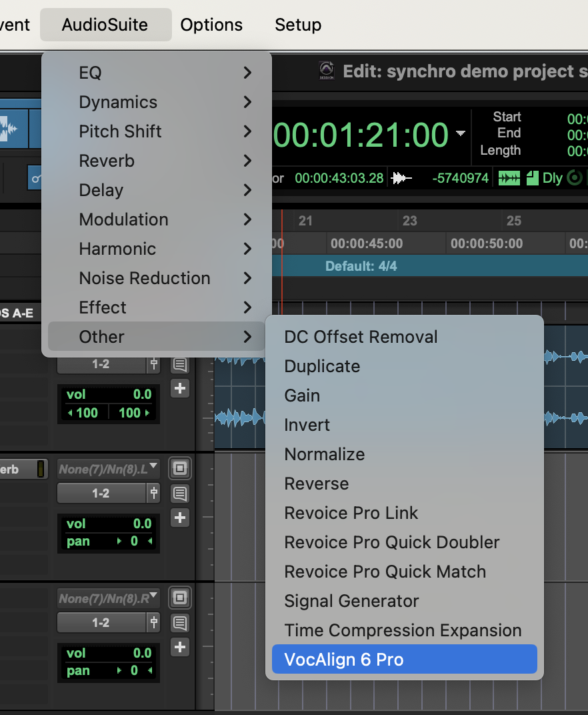
Task: Open comments icon on the reverb track
Action: tap(179, 494)
